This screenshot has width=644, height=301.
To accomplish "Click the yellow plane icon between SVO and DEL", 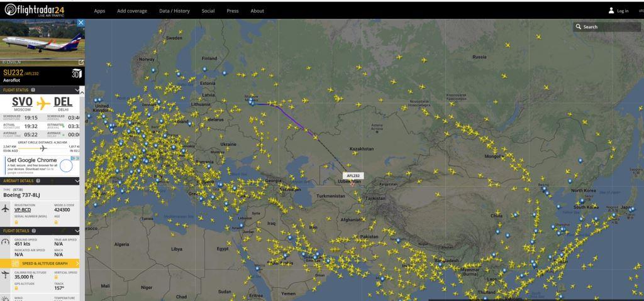I will tap(43, 104).
